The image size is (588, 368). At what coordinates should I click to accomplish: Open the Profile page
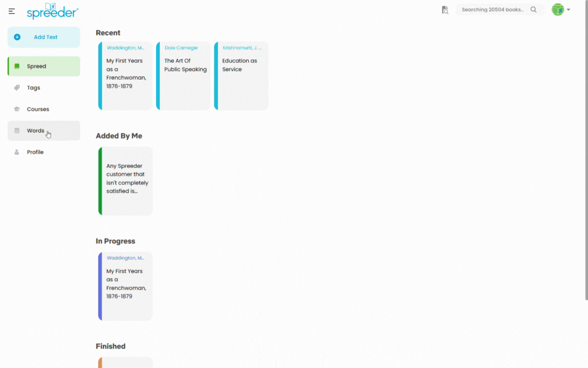(x=44, y=152)
